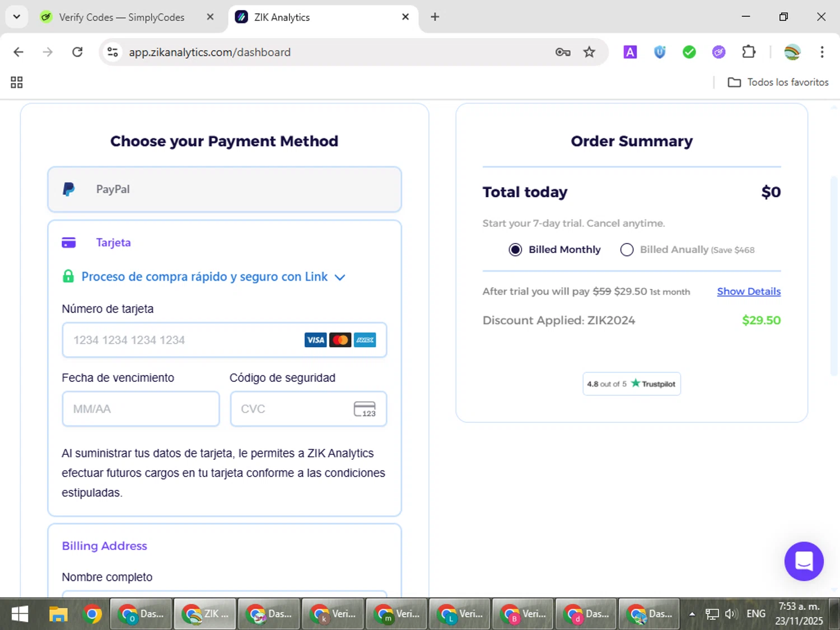Screen dimensions: 840x630
Task: Click the Visa card logo
Action: (x=315, y=340)
